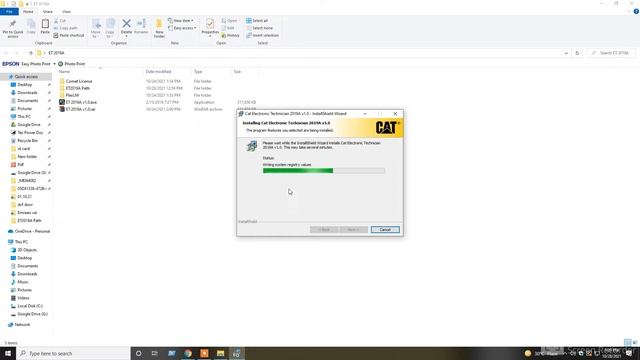Open Recycle Bin in navigation pane
This screenshot has width=640, height=360.
(27, 141)
